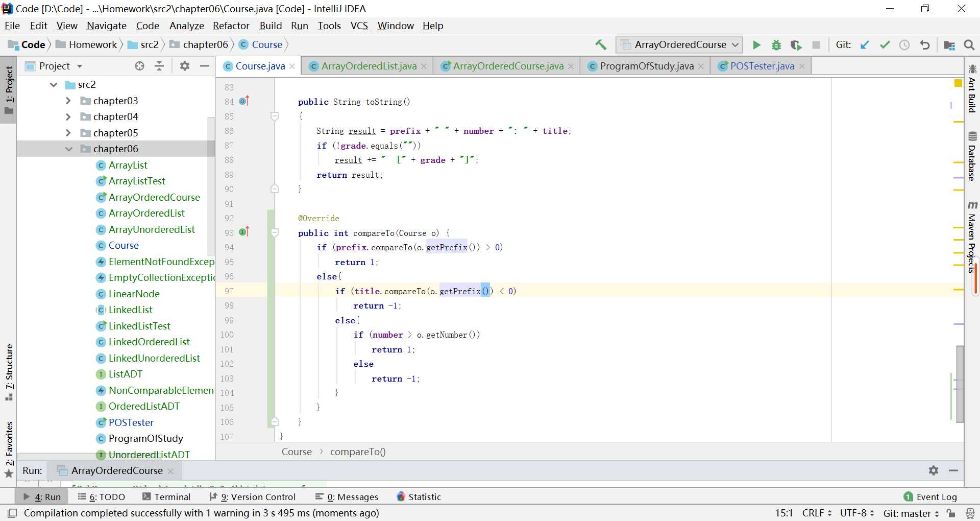Revert changes with undo arrow icon

pos(924,45)
